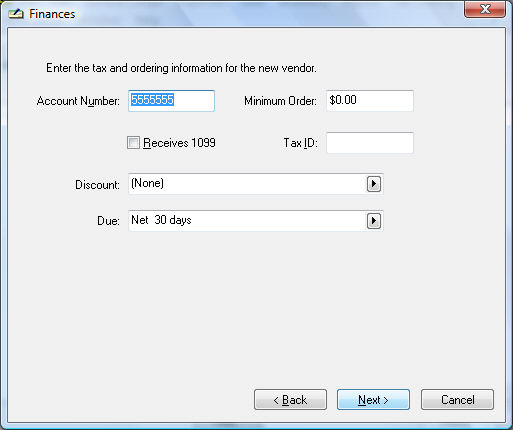513x430 pixels.
Task: Click the Discount label
Action: [97, 185]
